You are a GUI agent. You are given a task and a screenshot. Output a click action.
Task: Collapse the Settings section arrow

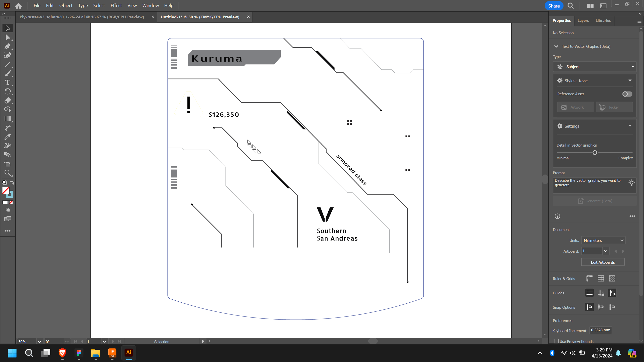click(x=630, y=126)
